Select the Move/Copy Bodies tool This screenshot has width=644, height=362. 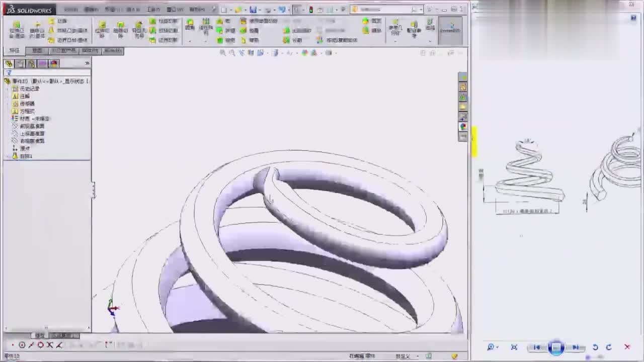pos(338,40)
